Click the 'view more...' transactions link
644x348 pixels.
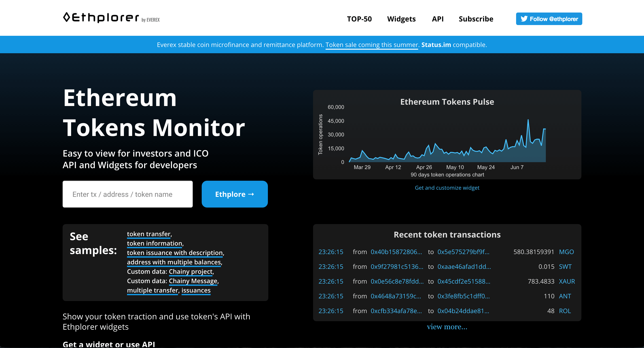(447, 327)
